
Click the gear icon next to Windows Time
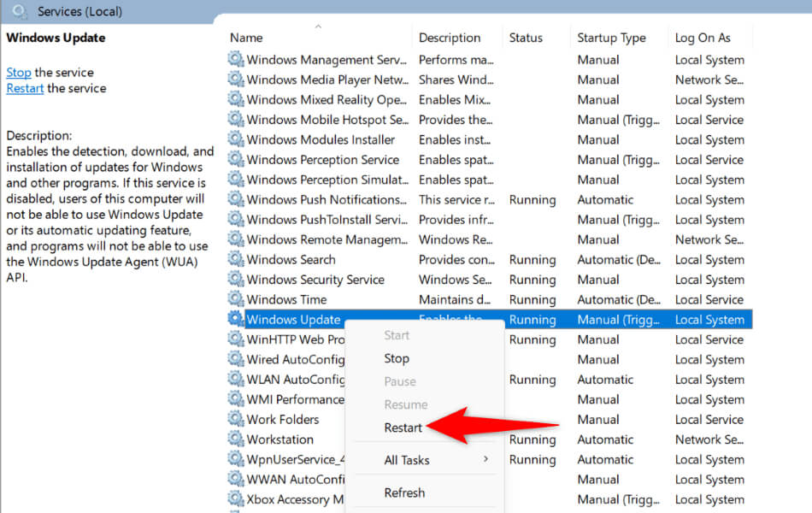click(x=236, y=300)
